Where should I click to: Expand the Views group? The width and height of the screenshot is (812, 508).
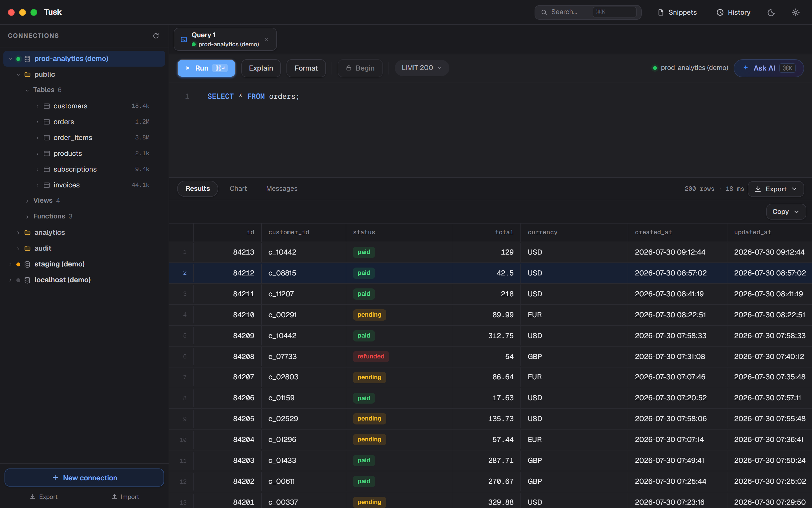28,201
